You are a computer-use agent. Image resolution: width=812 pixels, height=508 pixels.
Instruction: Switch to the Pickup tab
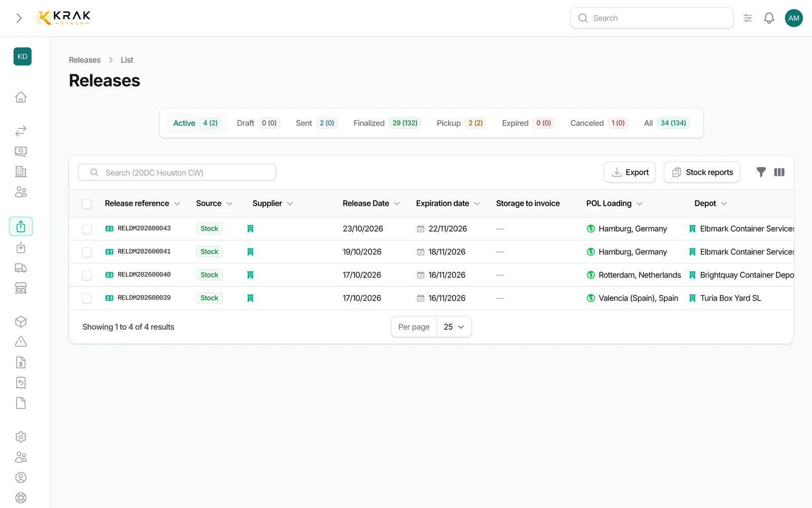coord(461,123)
